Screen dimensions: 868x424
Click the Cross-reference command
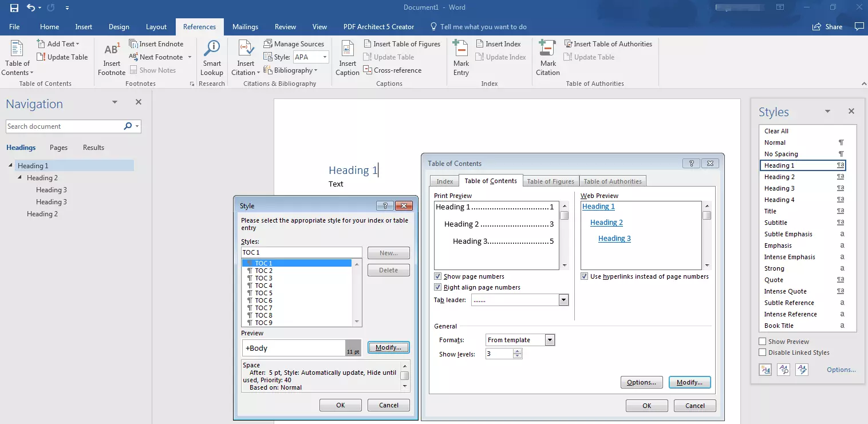[x=392, y=70]
